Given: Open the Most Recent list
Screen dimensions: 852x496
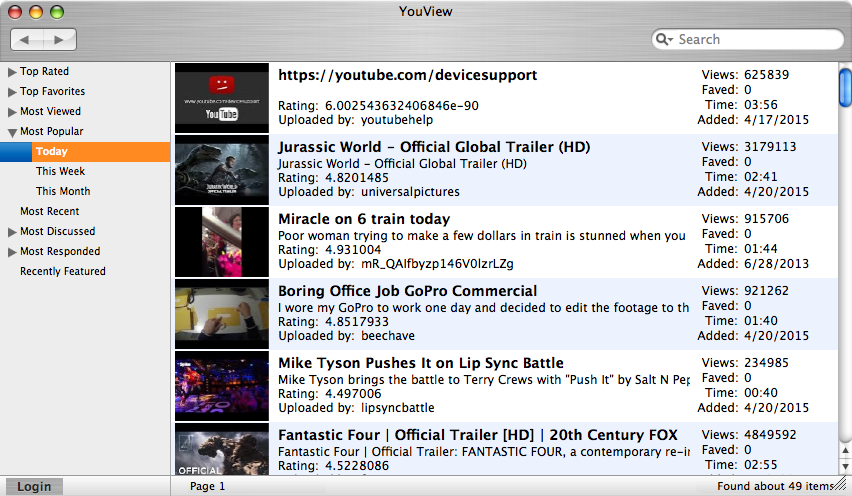Looking at the screenshot, I should coord(49,211).
